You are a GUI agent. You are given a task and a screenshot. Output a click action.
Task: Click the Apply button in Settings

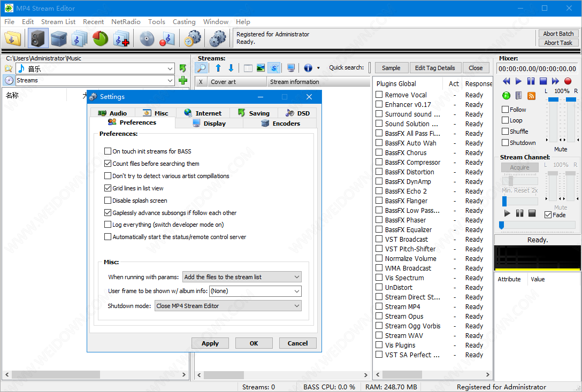coord(210,343)
